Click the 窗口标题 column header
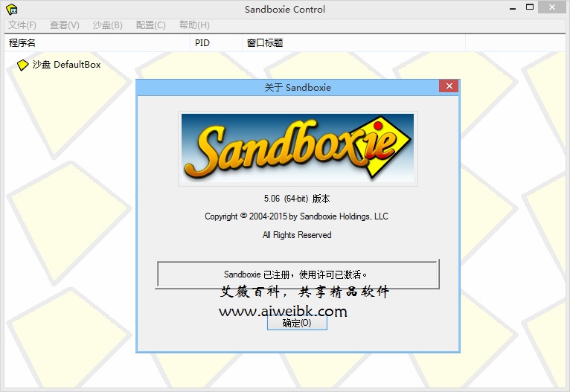This screenshot has height=392, width=570. click(x=353, y=43)
